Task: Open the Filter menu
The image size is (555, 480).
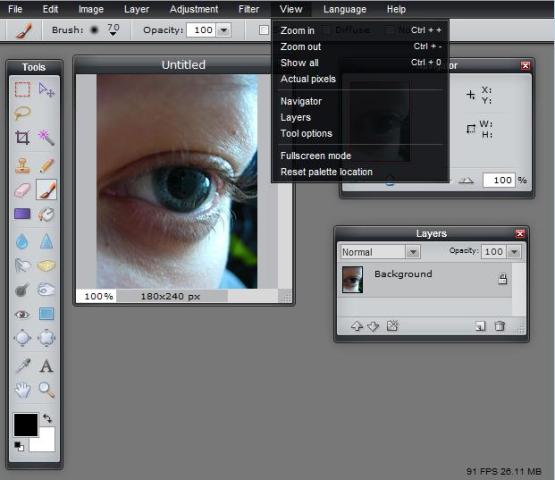Action: click(249, 9)
